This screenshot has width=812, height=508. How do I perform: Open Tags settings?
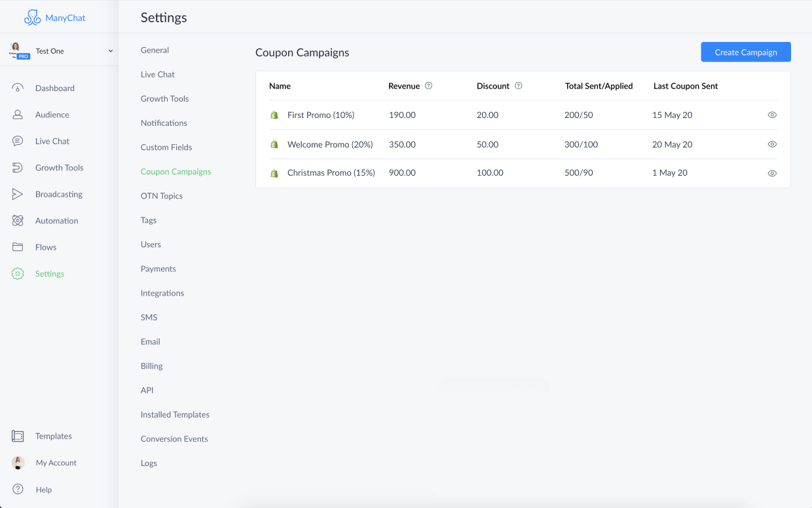149,220
